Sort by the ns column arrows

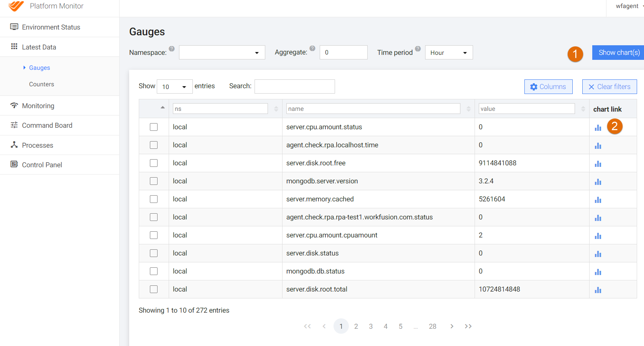(x=276, y=109)
